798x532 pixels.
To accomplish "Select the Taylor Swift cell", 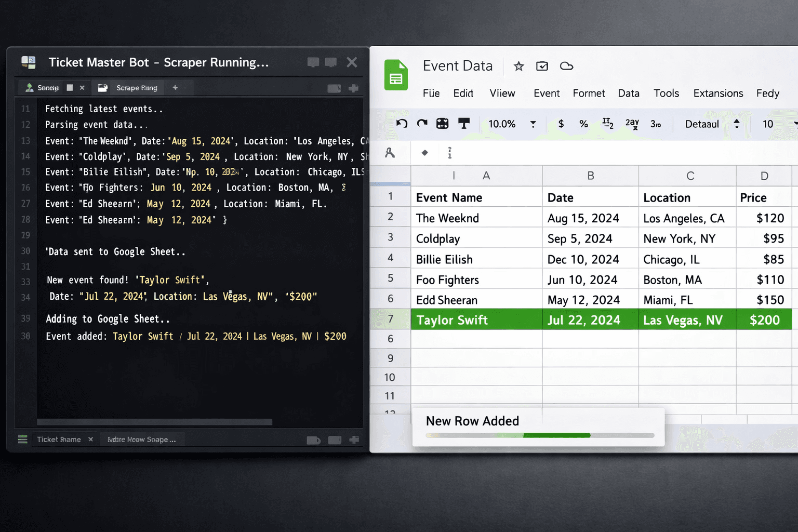I will pos(476,320).
